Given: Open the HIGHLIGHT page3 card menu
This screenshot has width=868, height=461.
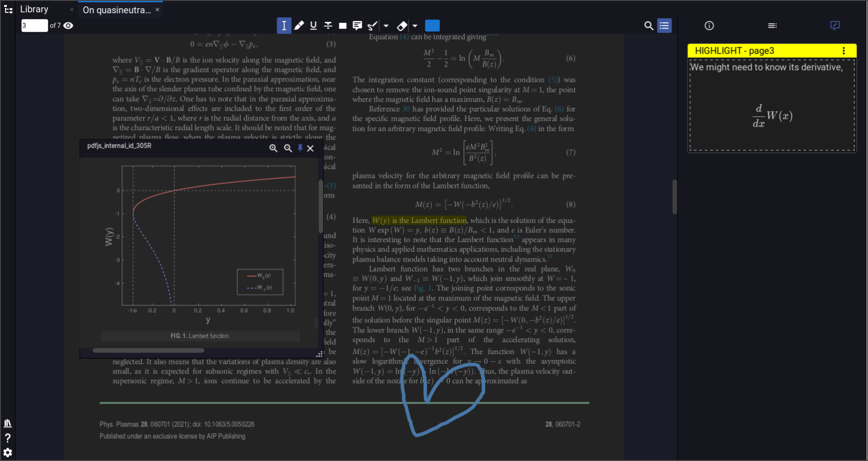Looking at the screenshot, I should [843, 51].
